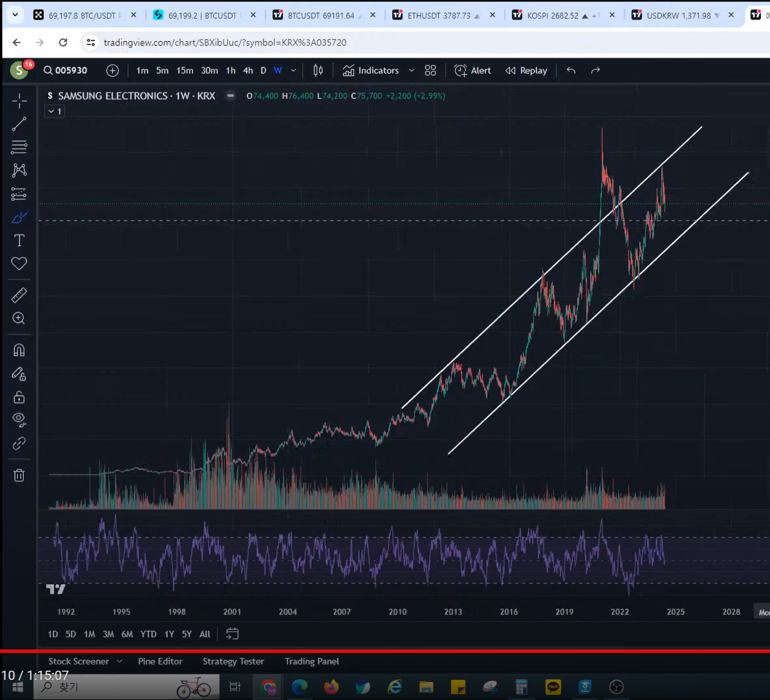770x700 pixels.
Task: Select the D daily interval
Action: click(263, 70)
